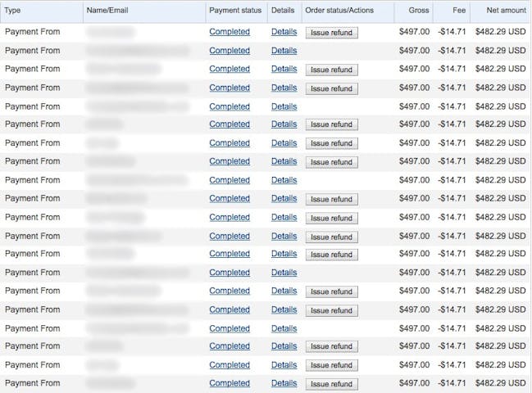Click the Type column header

pyautogui.click(x=14, y=11)
